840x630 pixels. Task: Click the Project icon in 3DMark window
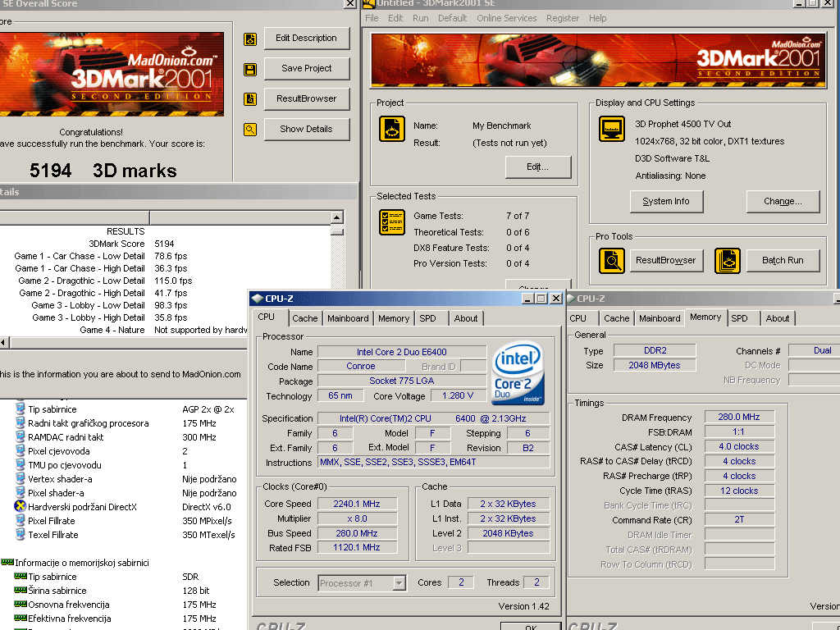pos(392,129)
